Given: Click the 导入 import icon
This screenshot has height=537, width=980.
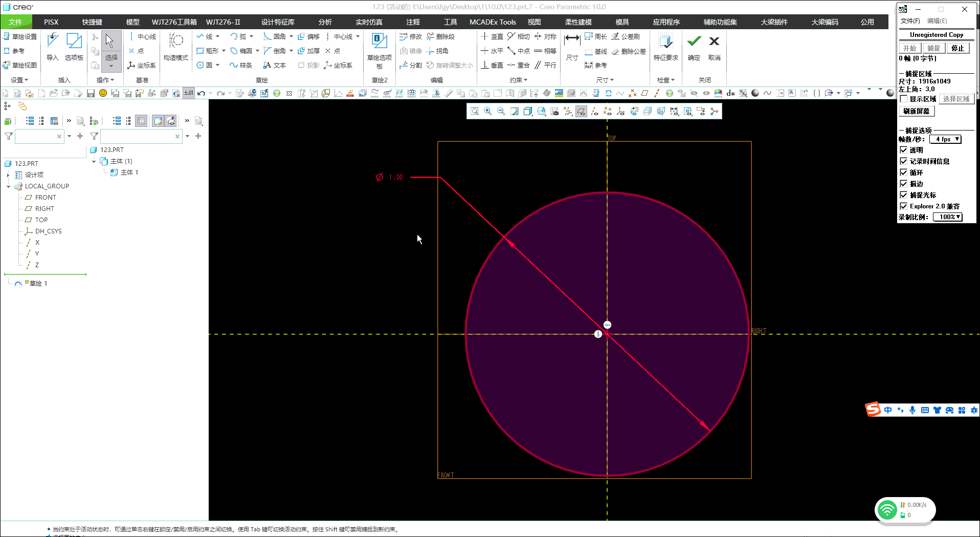Looking at the screenshot, I should click(52, 47).
